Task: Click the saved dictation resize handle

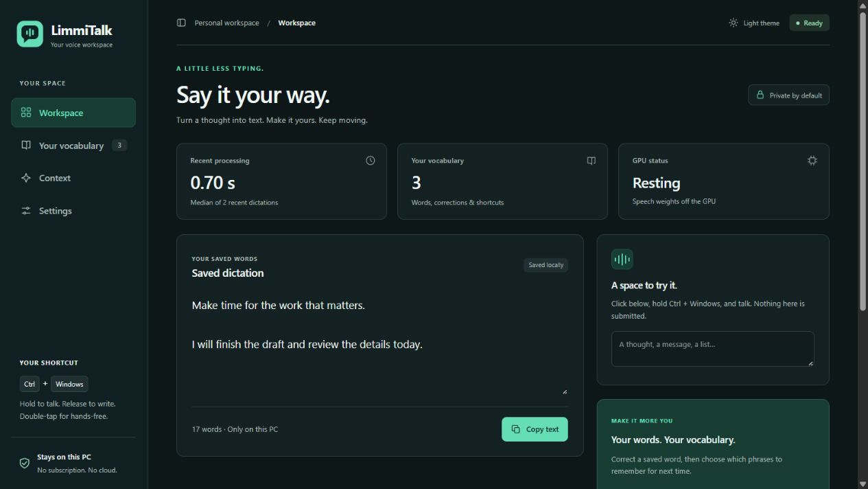Action: [x=564, y=391]
